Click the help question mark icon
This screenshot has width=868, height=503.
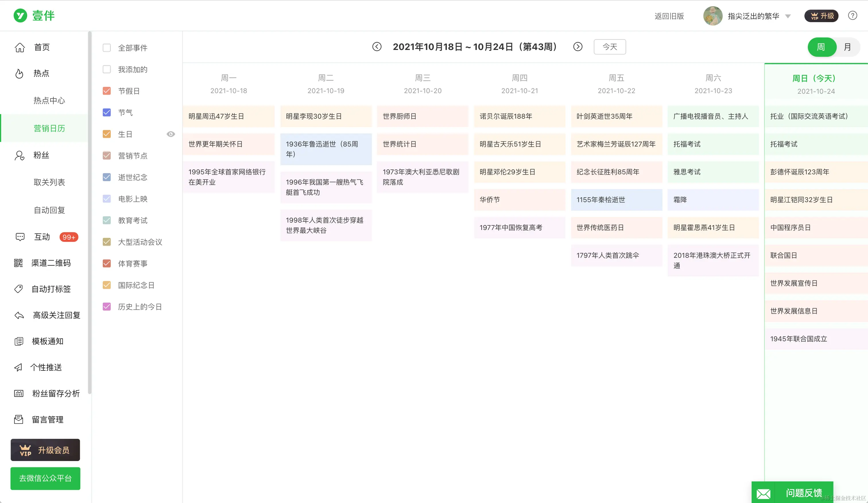852,16
